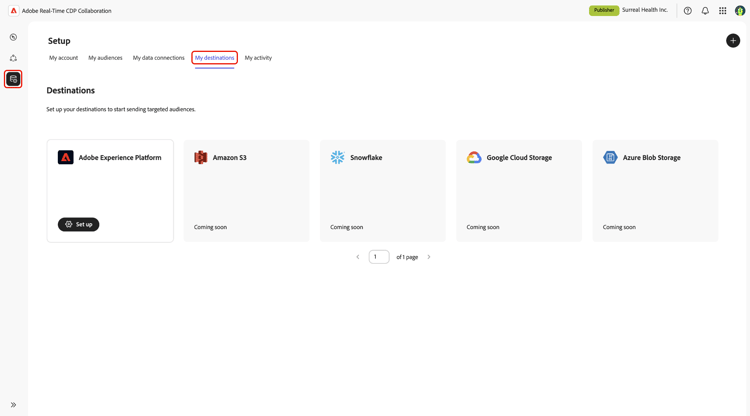Viewport: 750px width, 416px height.
Task: Click the black plus button
Action: click(x=733, y=41)
